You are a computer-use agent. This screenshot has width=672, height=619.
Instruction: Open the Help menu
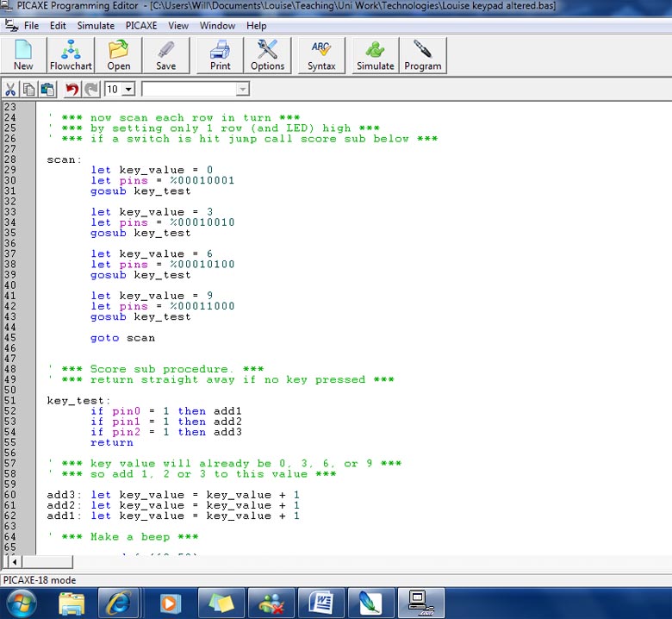(256, 26)
